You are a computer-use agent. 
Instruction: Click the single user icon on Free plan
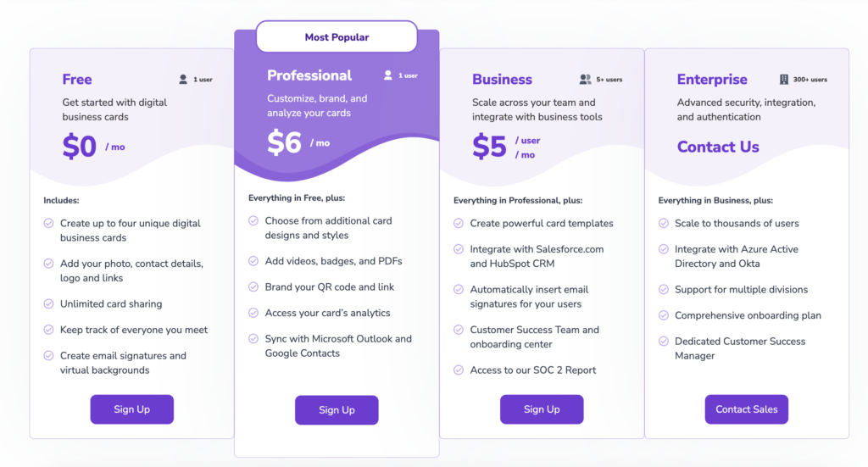(183, 80)
